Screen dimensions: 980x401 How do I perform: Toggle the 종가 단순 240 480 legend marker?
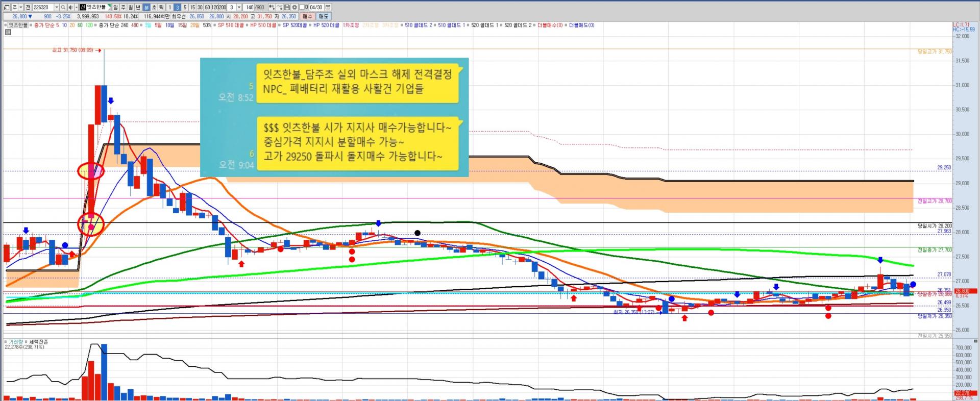pos(96,25)
